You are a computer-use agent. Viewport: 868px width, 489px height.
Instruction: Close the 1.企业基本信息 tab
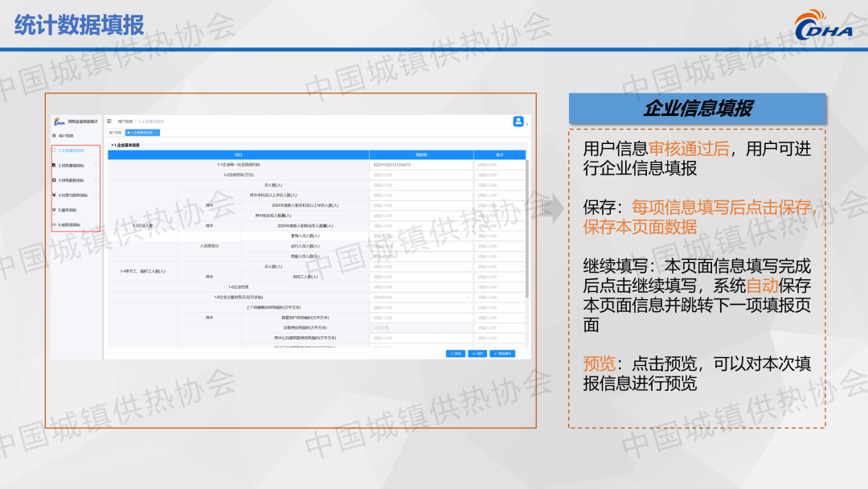point(157,133)
